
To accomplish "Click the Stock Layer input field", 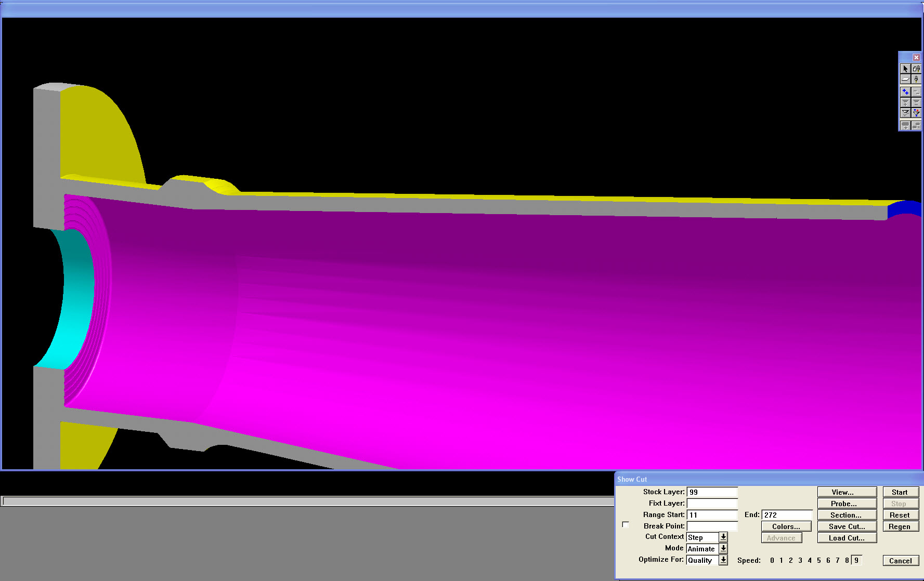I will click(712, 492).
